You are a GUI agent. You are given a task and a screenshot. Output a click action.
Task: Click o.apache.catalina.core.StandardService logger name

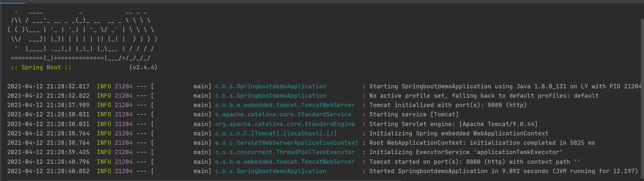coord(283,115)
